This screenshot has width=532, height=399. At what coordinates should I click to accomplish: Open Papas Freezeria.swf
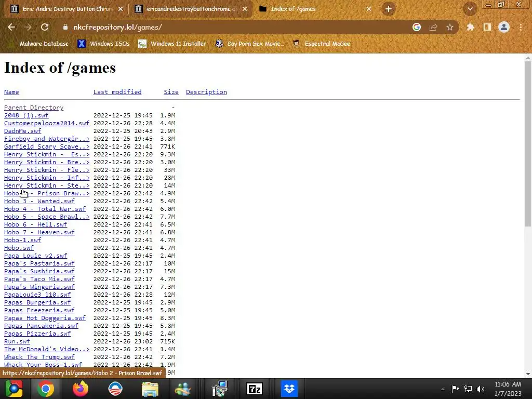[x=39, y=311]
